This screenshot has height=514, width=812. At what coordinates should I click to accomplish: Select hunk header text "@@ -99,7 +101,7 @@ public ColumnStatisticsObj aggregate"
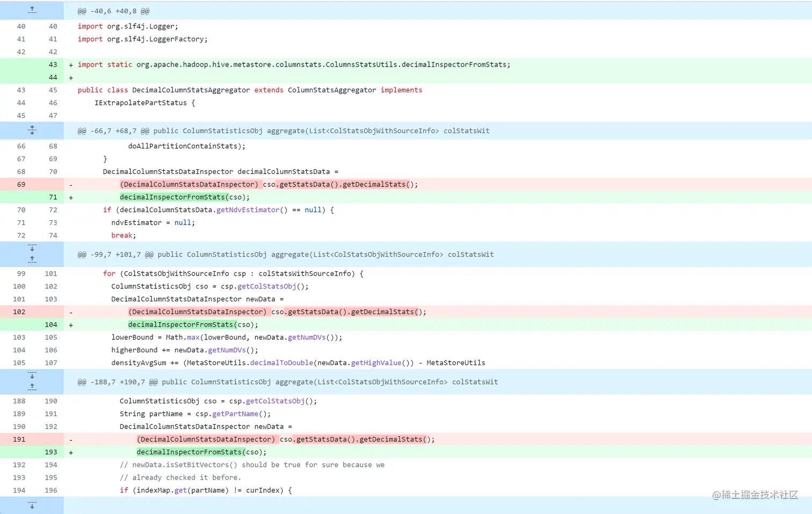pyautogui.click(x=286, y=255)
